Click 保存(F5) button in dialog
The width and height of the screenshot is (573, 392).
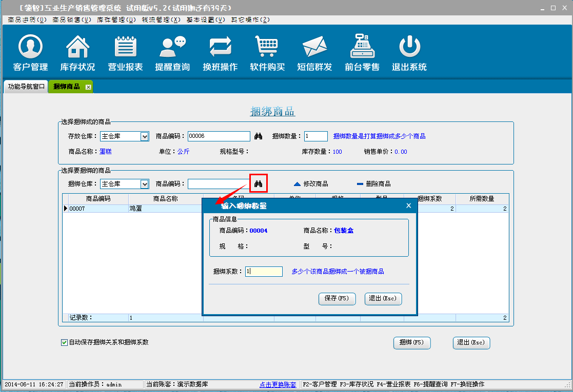click(337, 299)
